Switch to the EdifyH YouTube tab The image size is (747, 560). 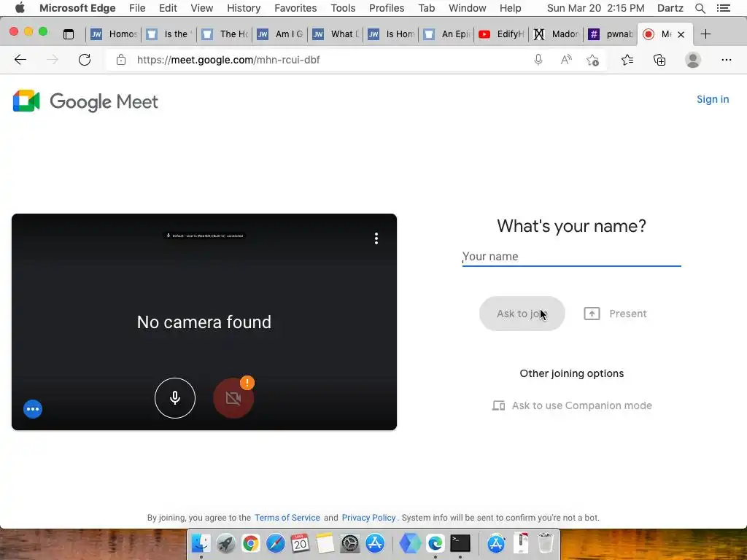[502, 34]
